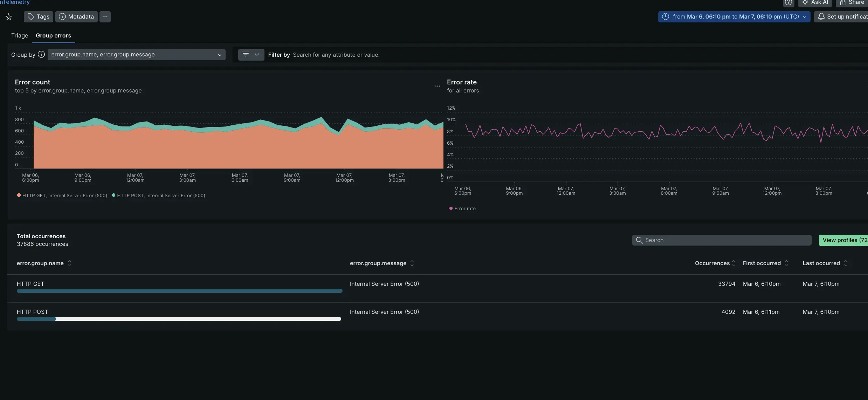Click the help question mark icon
This screenshot has width=868, height=400.
[788, 3]
